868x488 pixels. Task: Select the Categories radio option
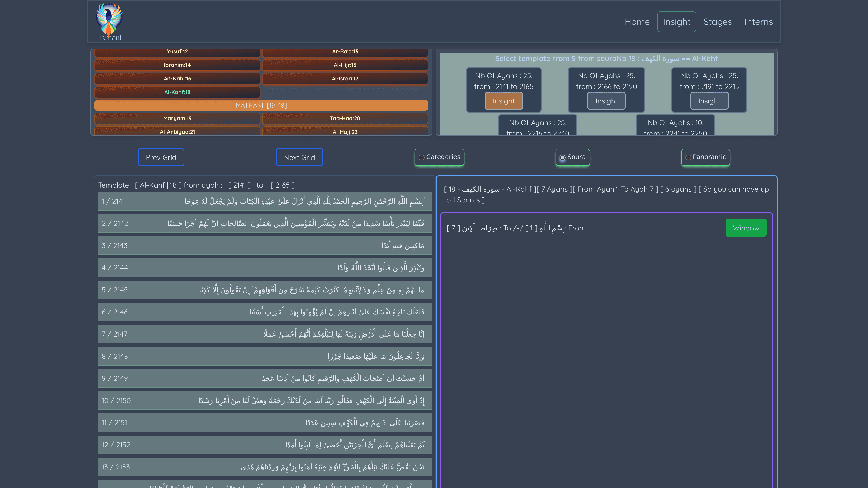tap(439, 157)
